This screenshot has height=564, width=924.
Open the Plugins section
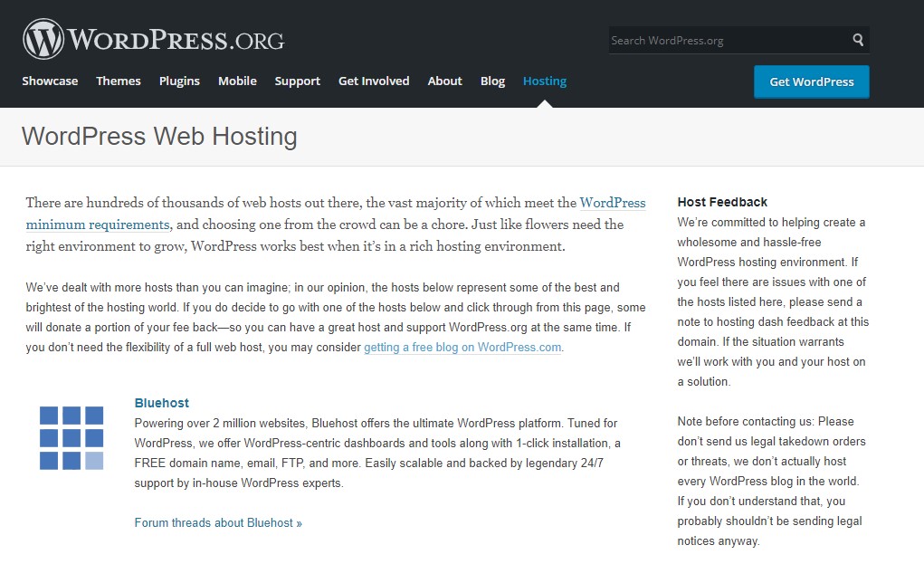179,81
